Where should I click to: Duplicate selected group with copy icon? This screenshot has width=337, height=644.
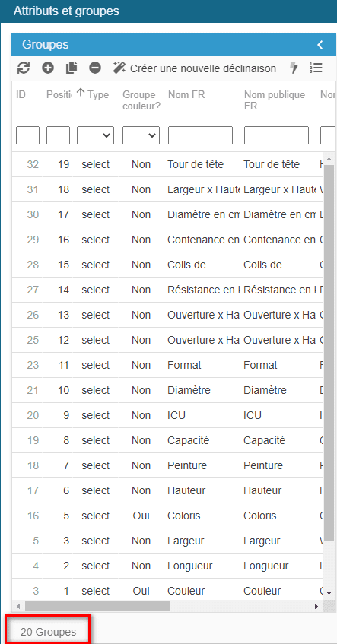click(72, 68)
